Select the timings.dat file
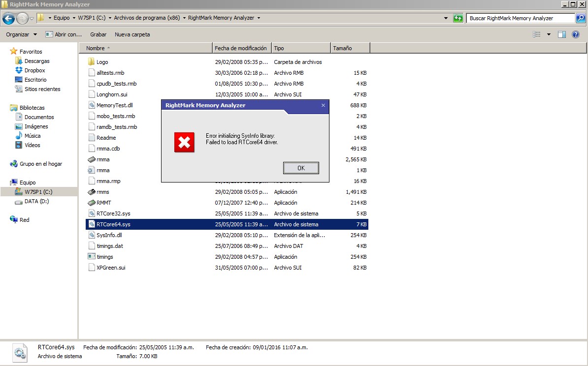This screenshot has width=588, height=366. pos(109,246)
